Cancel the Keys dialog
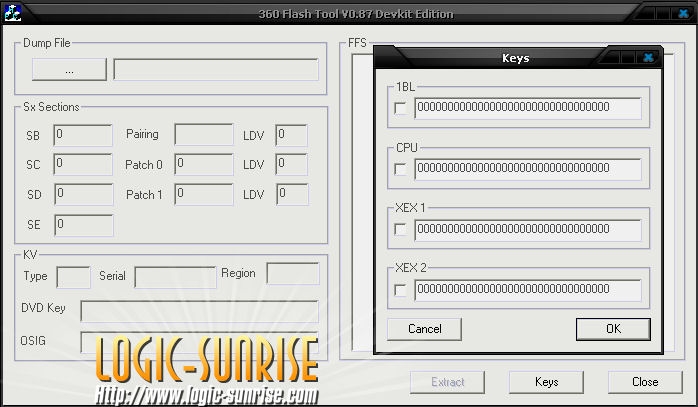 tap(424, 329)
